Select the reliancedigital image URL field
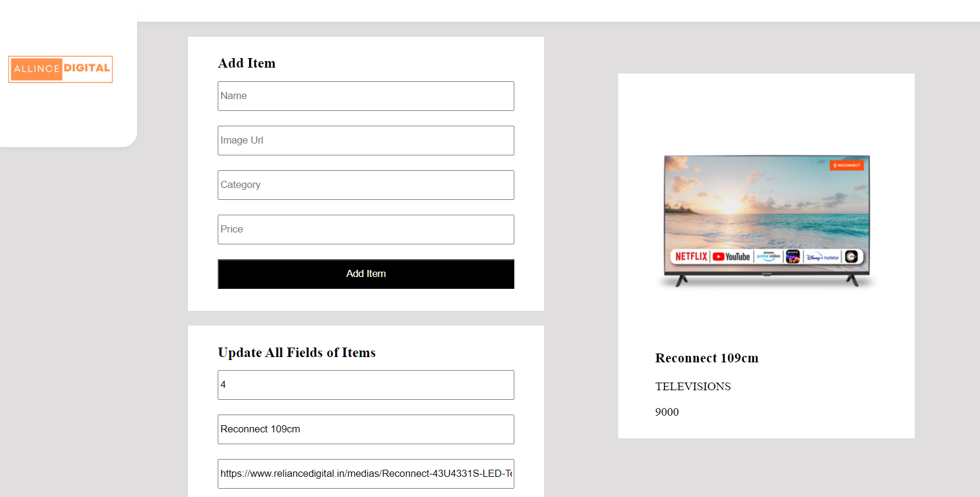The width and height of the screenshot is (980, 497). (x=366, y=474)
